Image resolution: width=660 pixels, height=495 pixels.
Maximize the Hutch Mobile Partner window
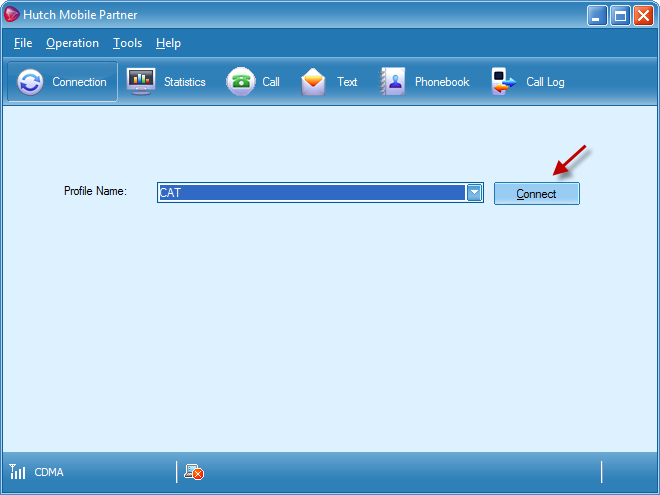(x=620, y=16)
